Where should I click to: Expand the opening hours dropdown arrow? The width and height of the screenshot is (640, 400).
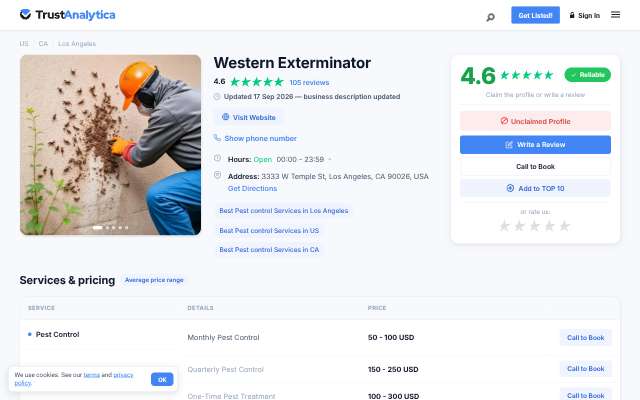point(330,159)
